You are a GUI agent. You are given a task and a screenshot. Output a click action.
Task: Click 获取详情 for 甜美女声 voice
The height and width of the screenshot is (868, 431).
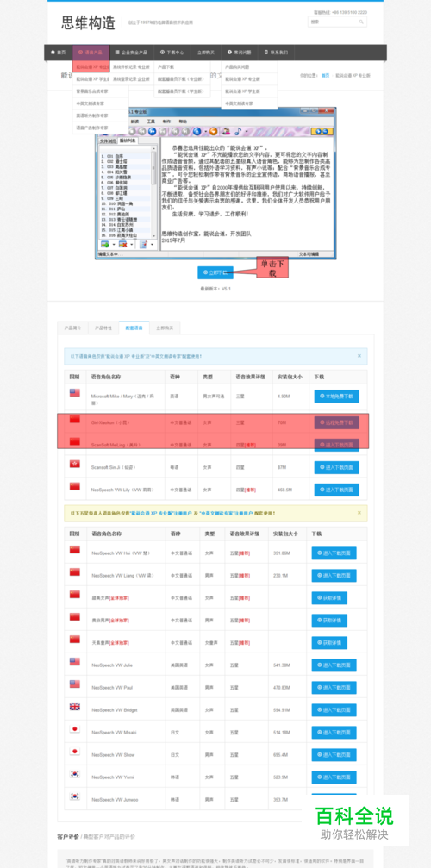coord(330,598)
